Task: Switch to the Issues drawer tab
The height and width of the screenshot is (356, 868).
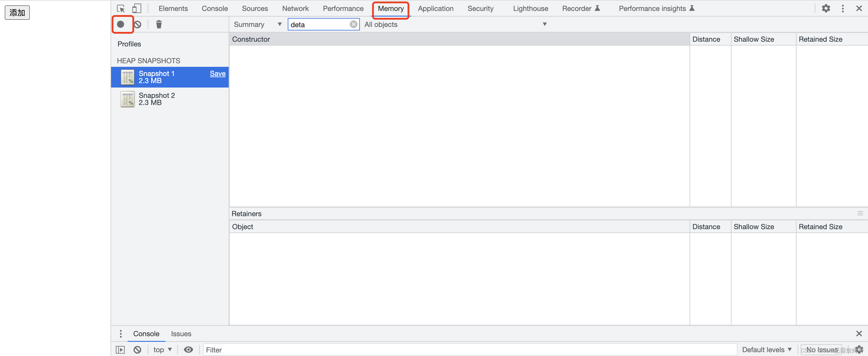Action: (x=181, y=334)
